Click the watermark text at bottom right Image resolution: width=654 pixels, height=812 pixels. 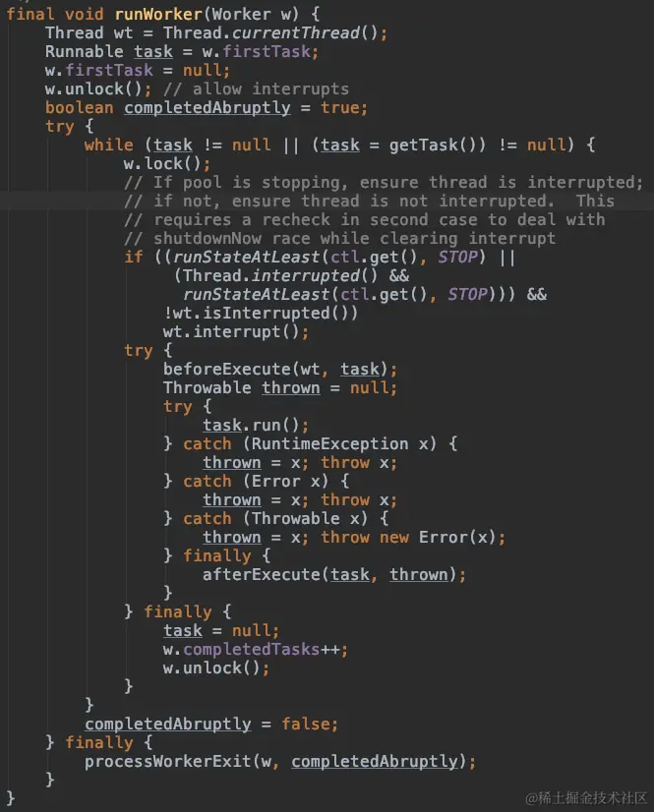pyautogui.click(x=586, y=798)
